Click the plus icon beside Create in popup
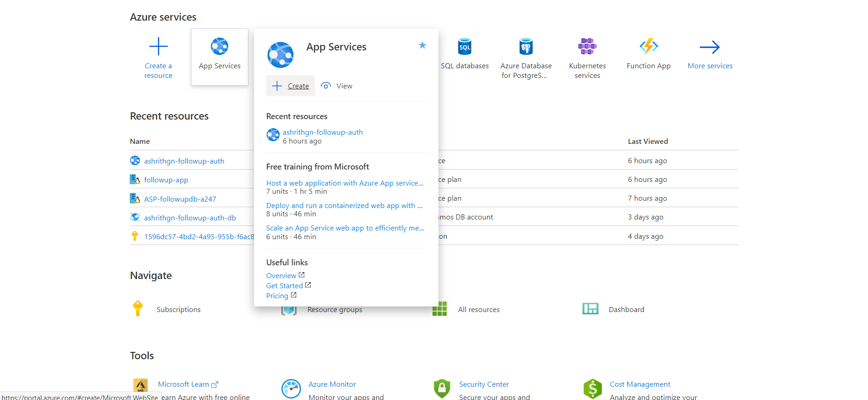Screen dimensions: 868x400 point(277,86)
